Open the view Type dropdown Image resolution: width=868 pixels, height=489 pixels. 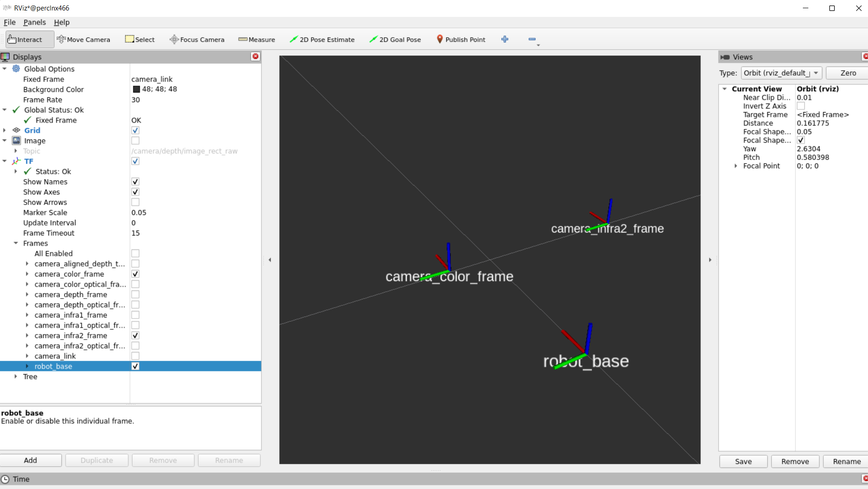coord(781,73)
